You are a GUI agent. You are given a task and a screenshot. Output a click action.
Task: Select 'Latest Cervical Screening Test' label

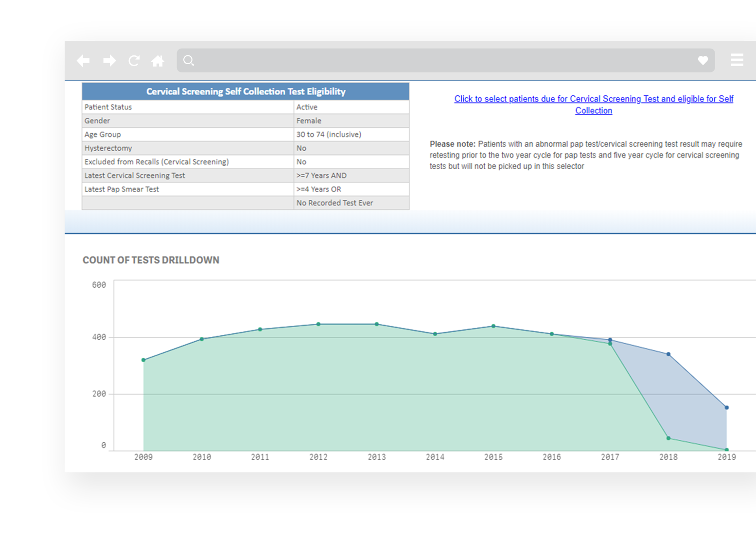point(135,175)
